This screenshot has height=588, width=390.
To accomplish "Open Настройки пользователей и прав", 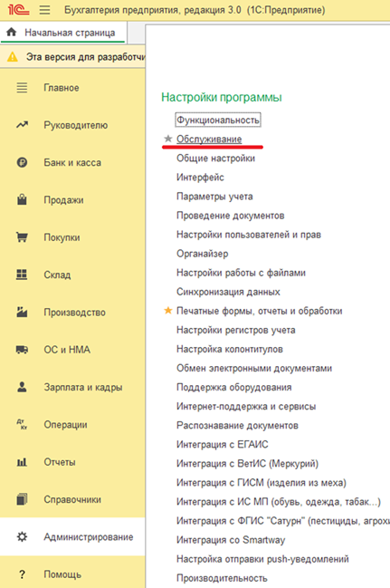I will click(249, 235).
